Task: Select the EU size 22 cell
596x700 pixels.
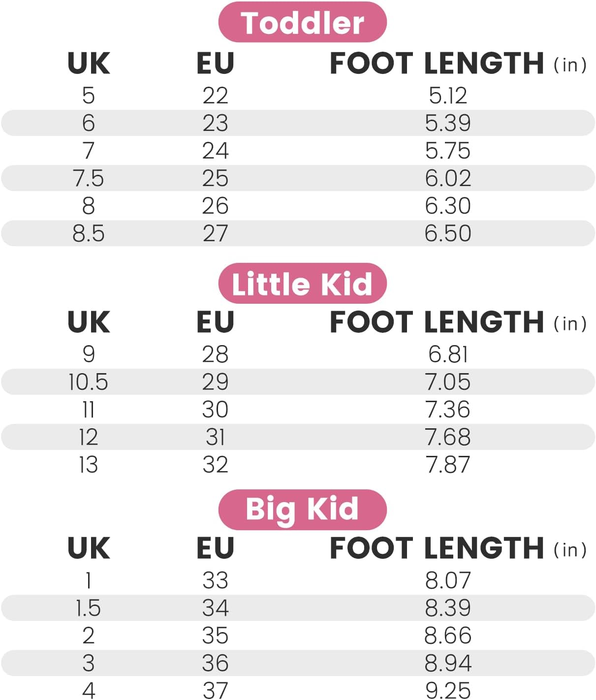Action: point(215,95)
